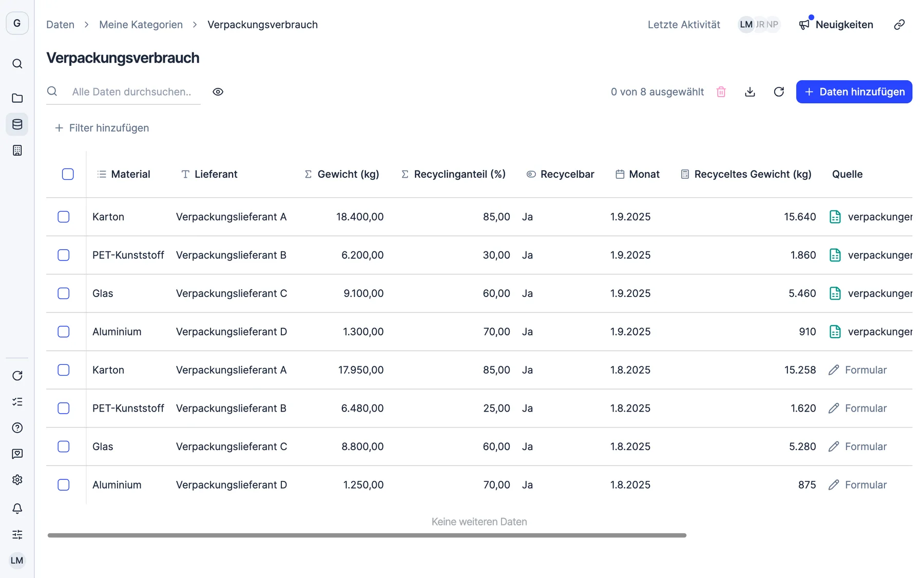Copy link via chain icon
The image size is (924, 578).
point(899,25)
